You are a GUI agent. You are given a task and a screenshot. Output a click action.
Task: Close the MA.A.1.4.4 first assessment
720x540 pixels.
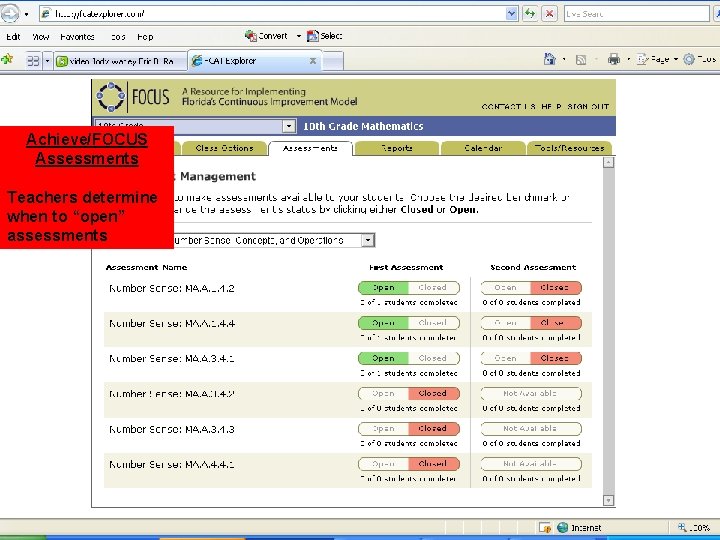click(x=433, y=323)
